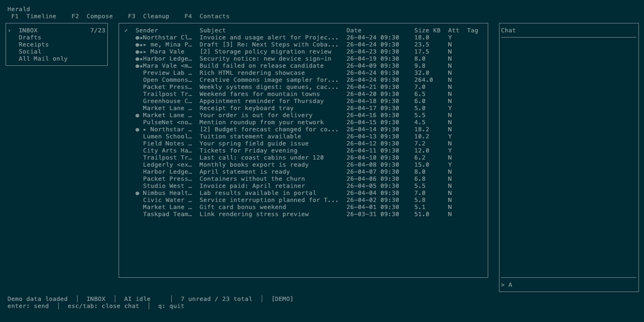Go to F4 Contacts
This screenshot has height=322, width=644.
(207, 17)
